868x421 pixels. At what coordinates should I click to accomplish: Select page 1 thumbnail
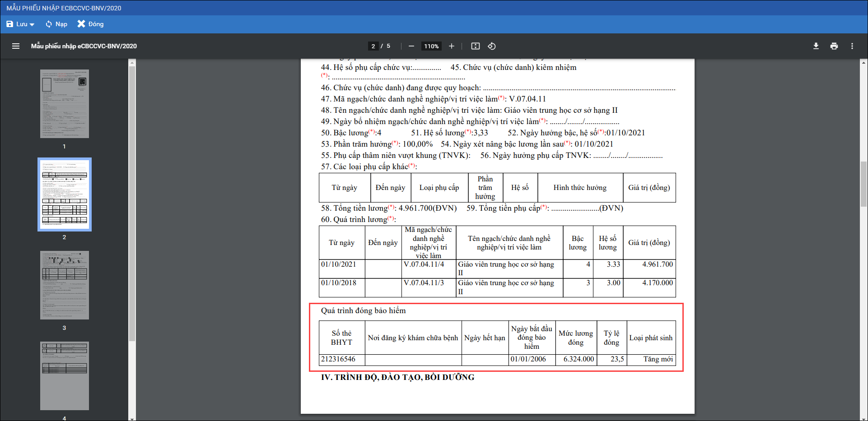pyautogui.click(x=65, y=104)
